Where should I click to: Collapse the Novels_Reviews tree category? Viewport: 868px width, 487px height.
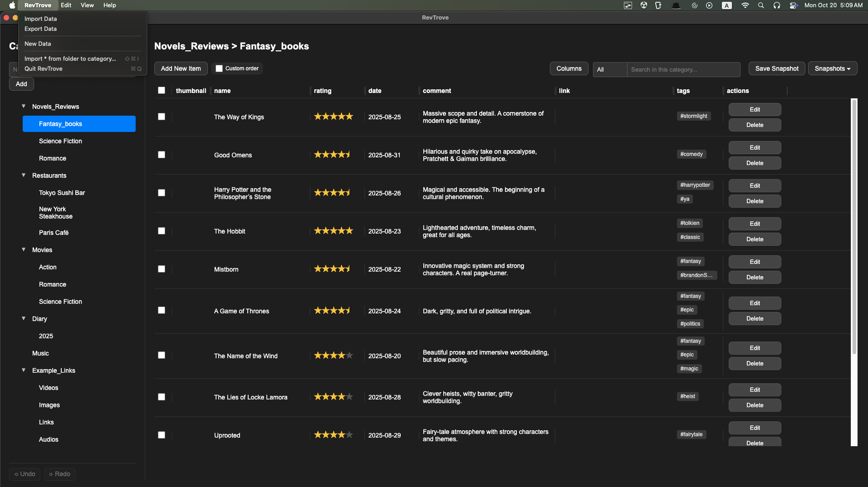24,106
